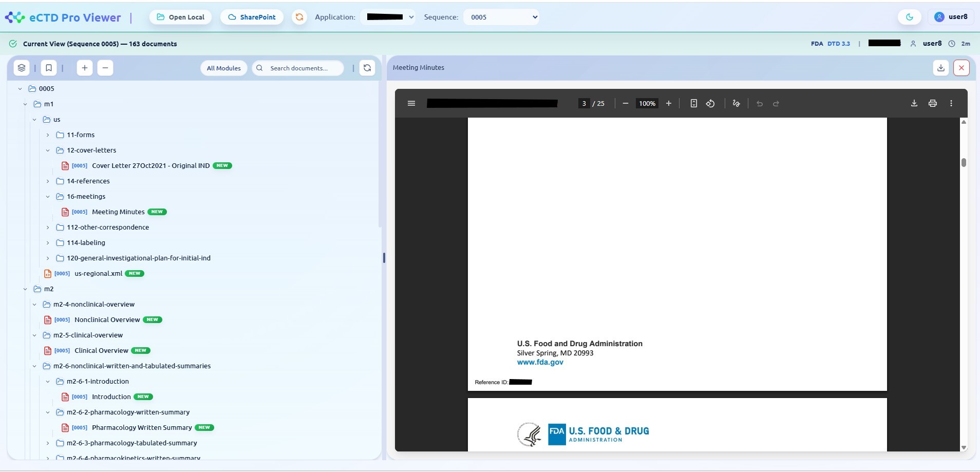Image resolution: width=980 pixels, height=472 pixels.
Task: Open www.fda.gov link in document
Action: [x=540, y=362]
